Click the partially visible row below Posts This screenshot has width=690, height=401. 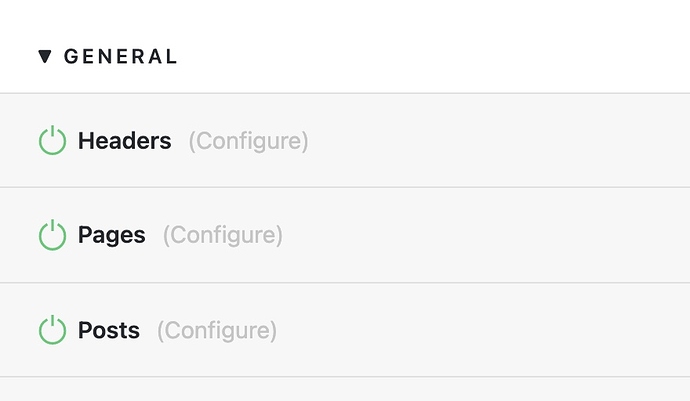[345, 389]
